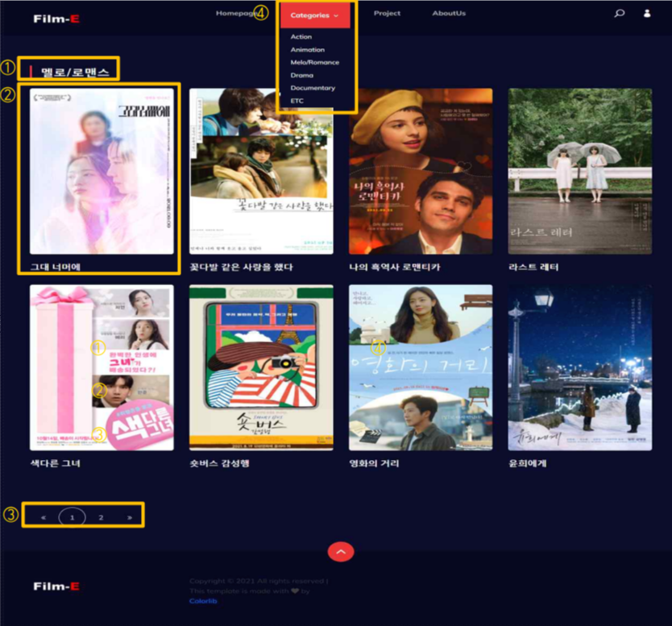Open the 색다른 그녀 poster
This screenshot has width=672, height=626.
click(102, 367)
